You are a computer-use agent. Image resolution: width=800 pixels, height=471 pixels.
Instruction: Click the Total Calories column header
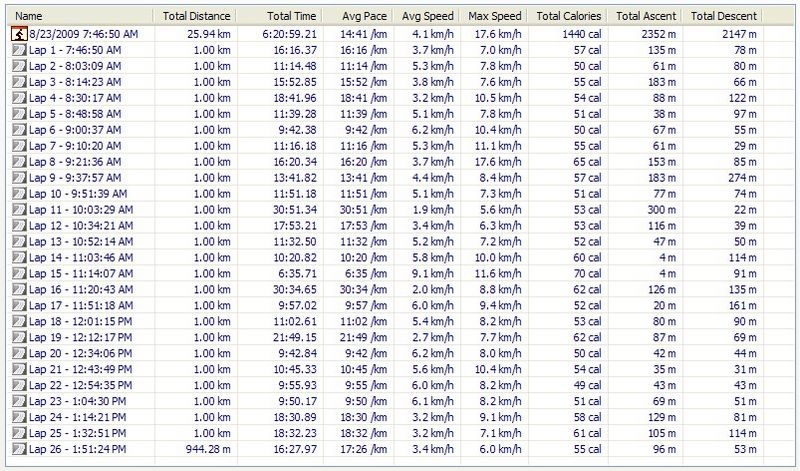coord(568,17)
